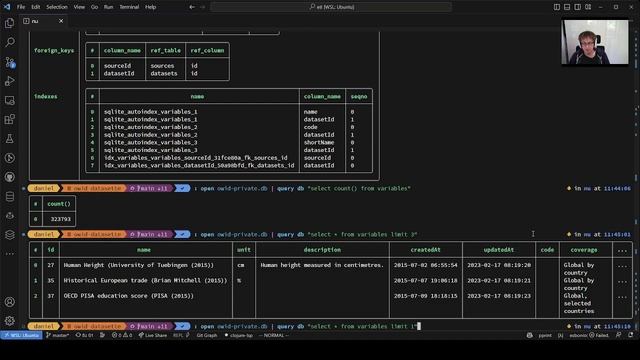Click the webcam video thumbnail

595,42
